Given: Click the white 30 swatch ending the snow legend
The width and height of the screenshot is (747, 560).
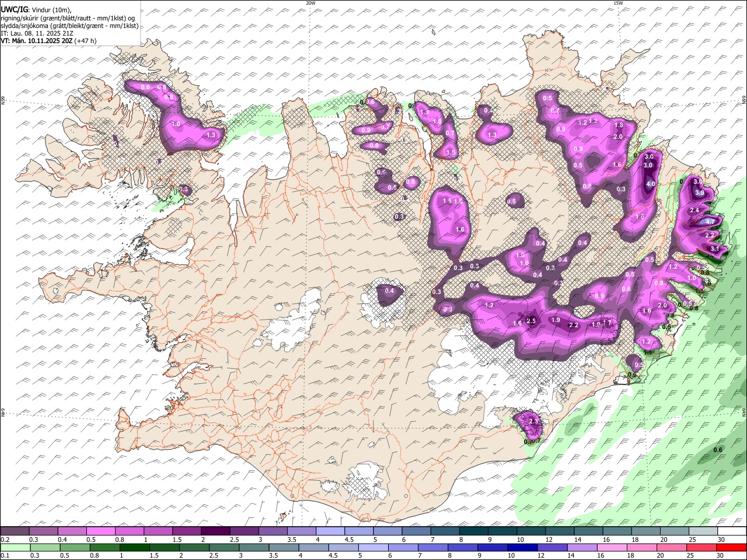Looking at the screenshot, I should tap(732, 531).
